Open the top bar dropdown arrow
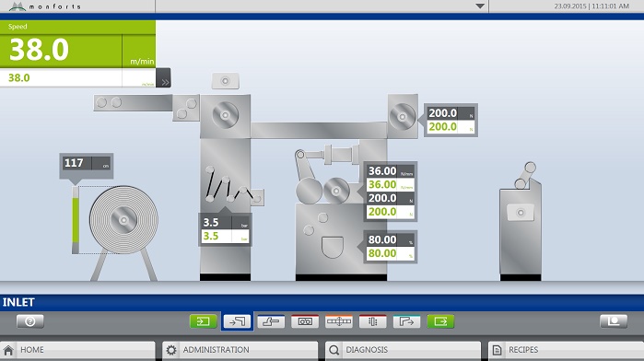Screen dimensions: 644x361 pyautogui.click(x=480, y=6)
